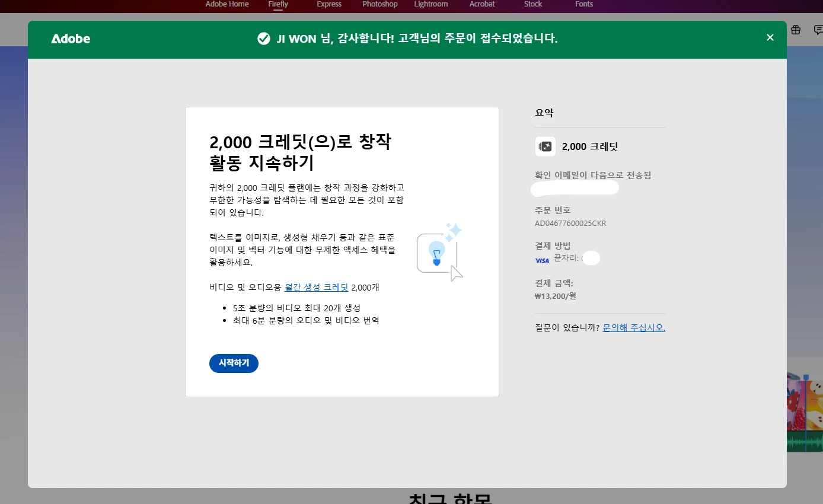Select the Firefly tab
Screen dimensions: 823x504
pyautogui.click(x=278, y=4)
